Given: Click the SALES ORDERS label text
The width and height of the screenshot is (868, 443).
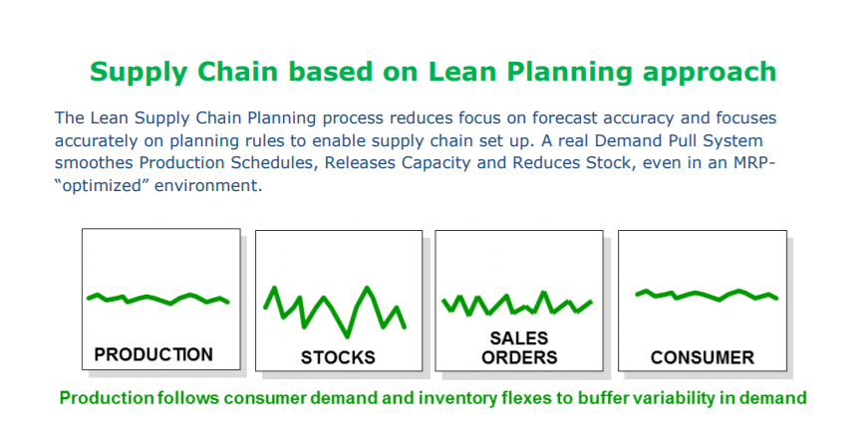Looking at the screenshot, I should 519,347.
